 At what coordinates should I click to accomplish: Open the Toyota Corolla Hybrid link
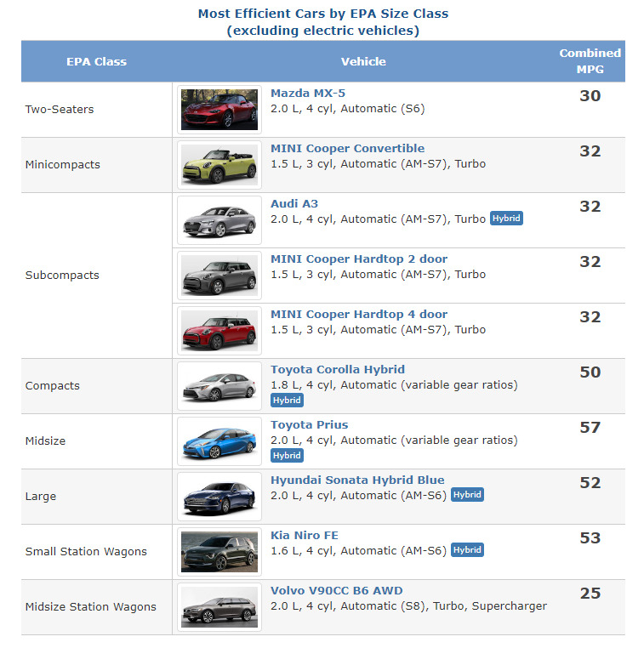tap(337, 369)
